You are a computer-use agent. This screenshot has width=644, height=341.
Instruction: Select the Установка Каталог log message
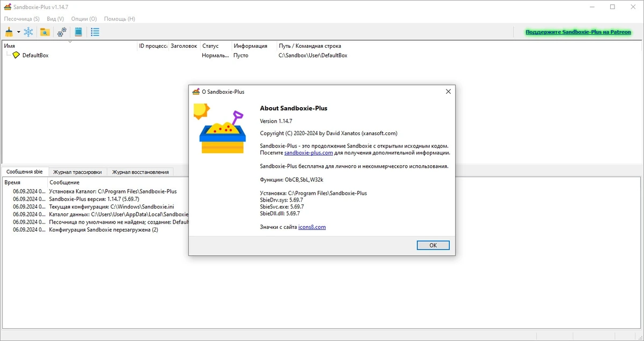pos(113,191)
